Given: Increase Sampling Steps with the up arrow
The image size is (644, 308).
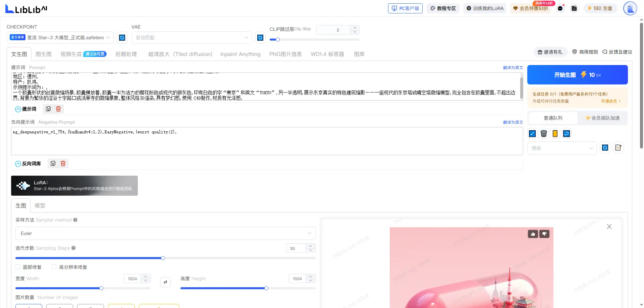Looking at the screenshot, I should [311, 246].
